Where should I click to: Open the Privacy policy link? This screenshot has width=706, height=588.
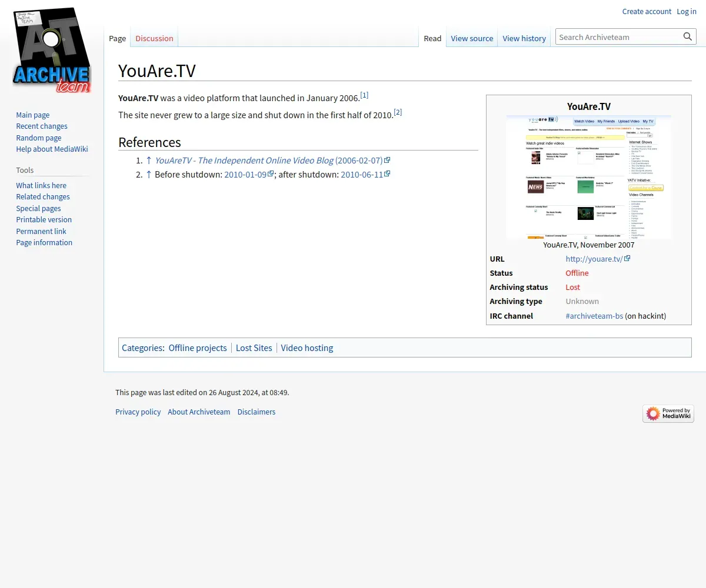point(138,412)
